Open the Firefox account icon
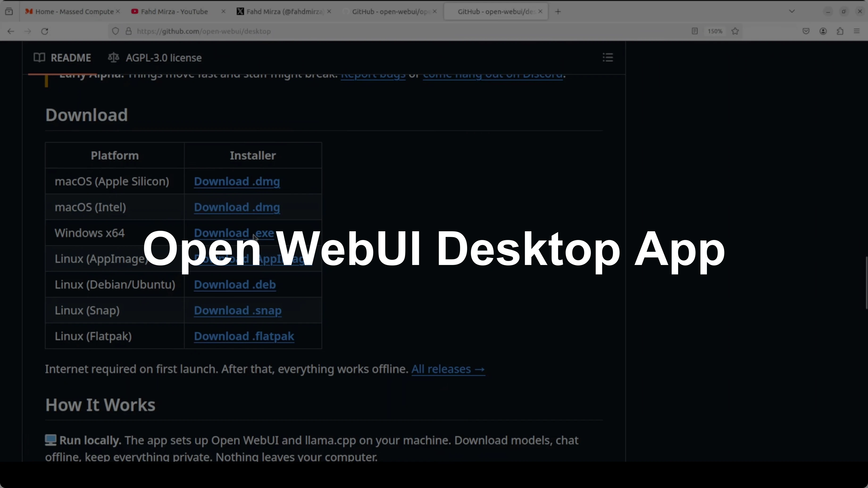The width and height of the screenshot is (868, 488). pos(823,31)
